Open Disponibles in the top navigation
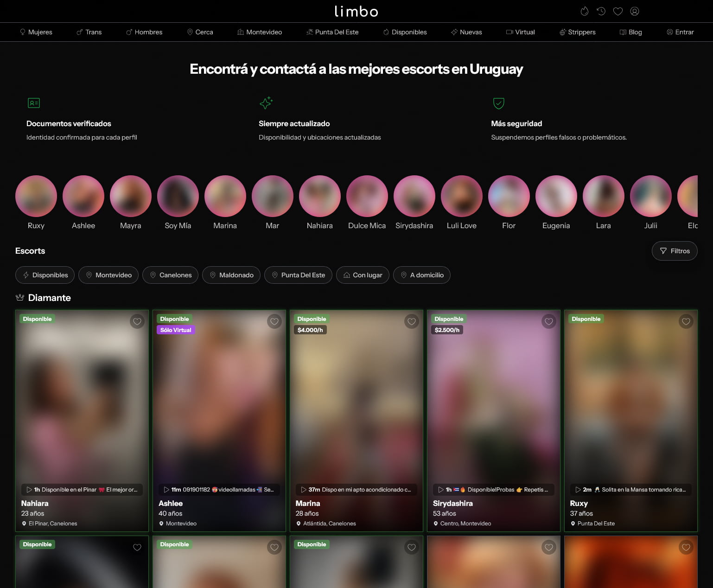The width and height of the screenshot is (713, 588). (405, 32)
